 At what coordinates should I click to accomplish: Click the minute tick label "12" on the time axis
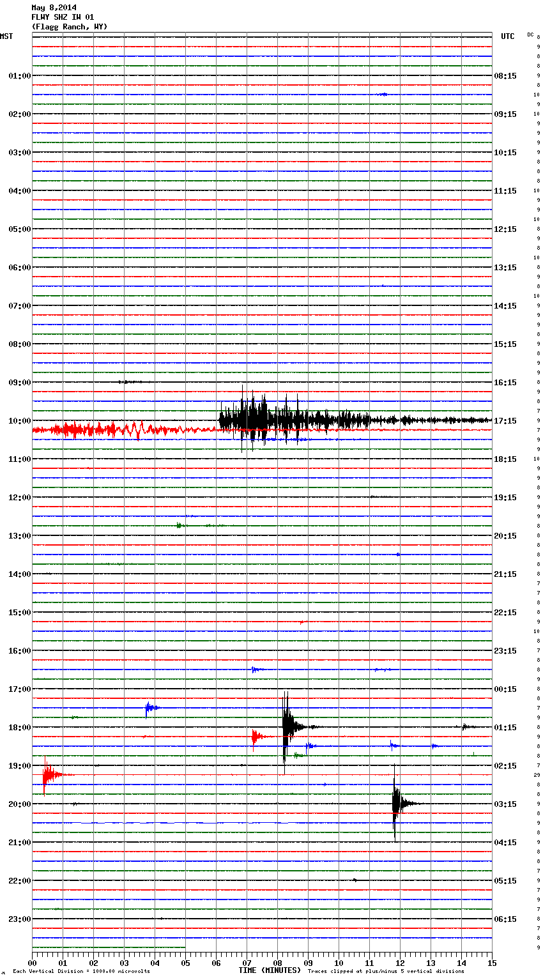[400, 963]
